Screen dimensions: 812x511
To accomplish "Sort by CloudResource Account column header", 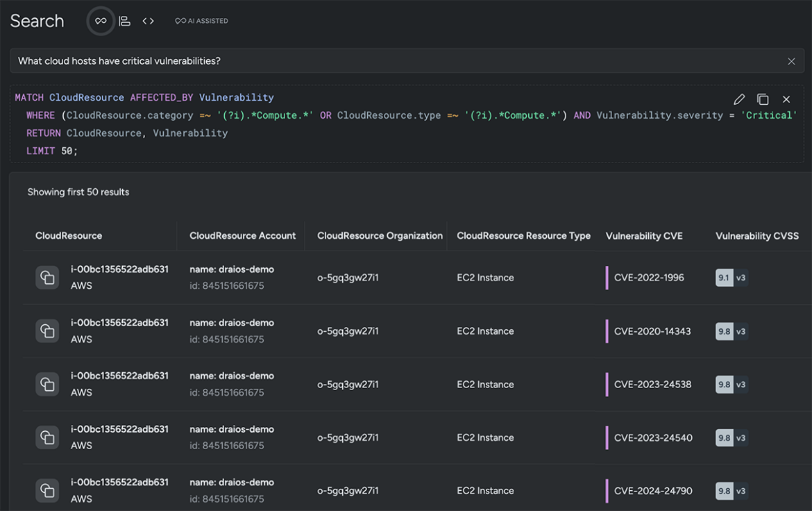I will pos(242,236).
